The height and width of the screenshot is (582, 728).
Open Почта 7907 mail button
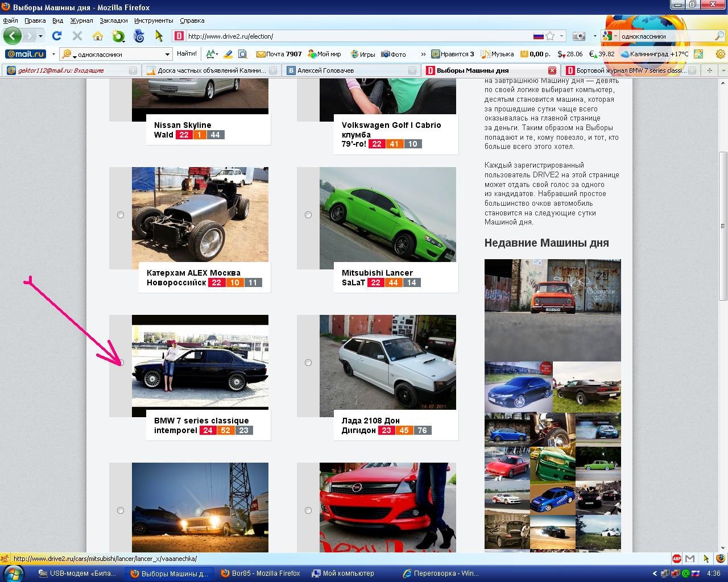(279, 54)
